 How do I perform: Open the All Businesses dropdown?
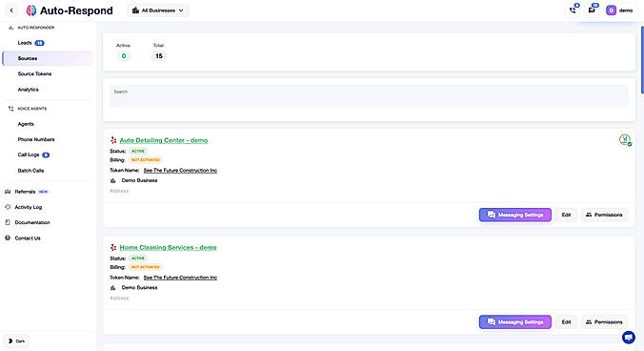[x=158, y=10]
